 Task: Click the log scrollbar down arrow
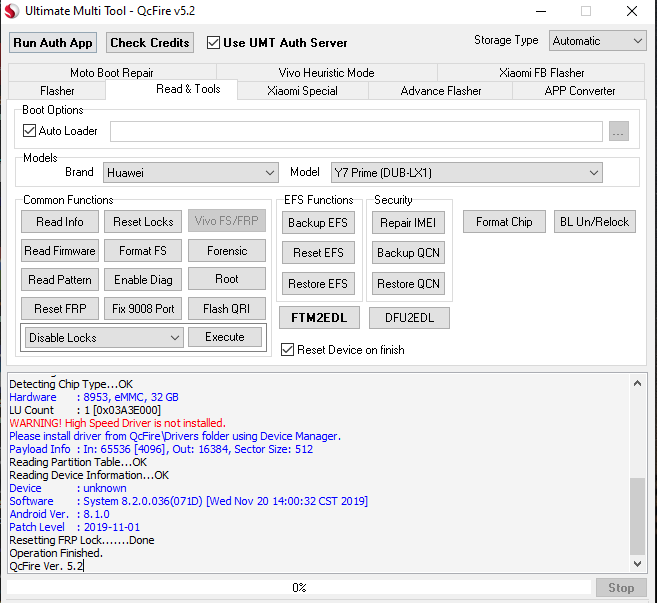tap(637, 564)
